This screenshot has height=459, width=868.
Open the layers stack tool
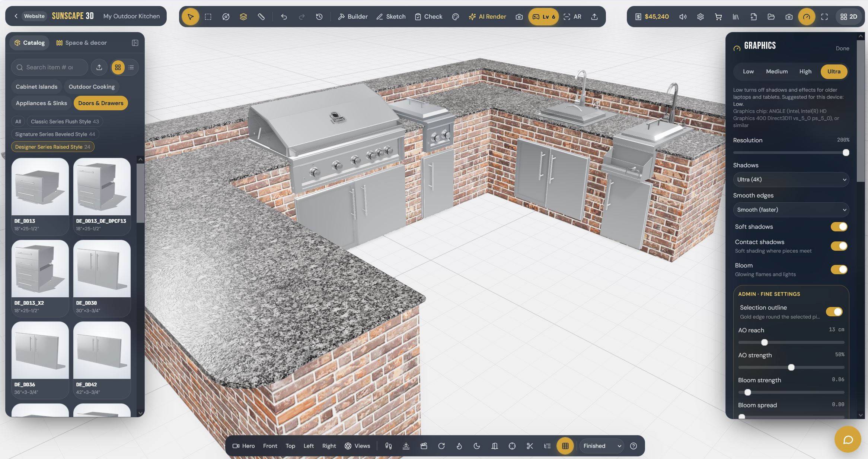coord(243,17)
